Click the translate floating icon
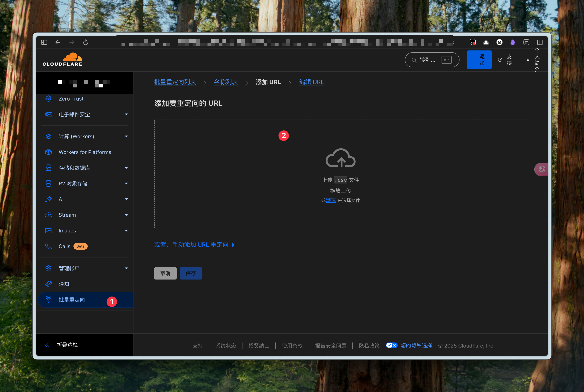Image resolution: width=584 pixels, height=392 pixels. (542, 169)
